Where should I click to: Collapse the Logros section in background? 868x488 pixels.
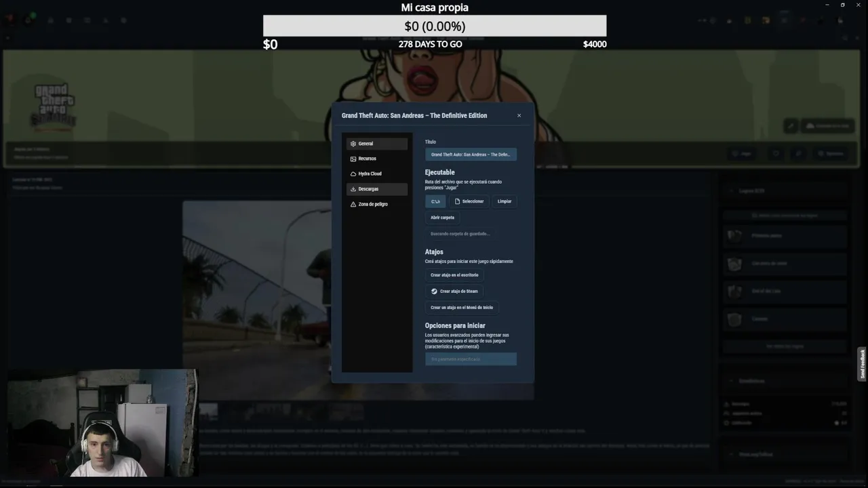point(785,191)
